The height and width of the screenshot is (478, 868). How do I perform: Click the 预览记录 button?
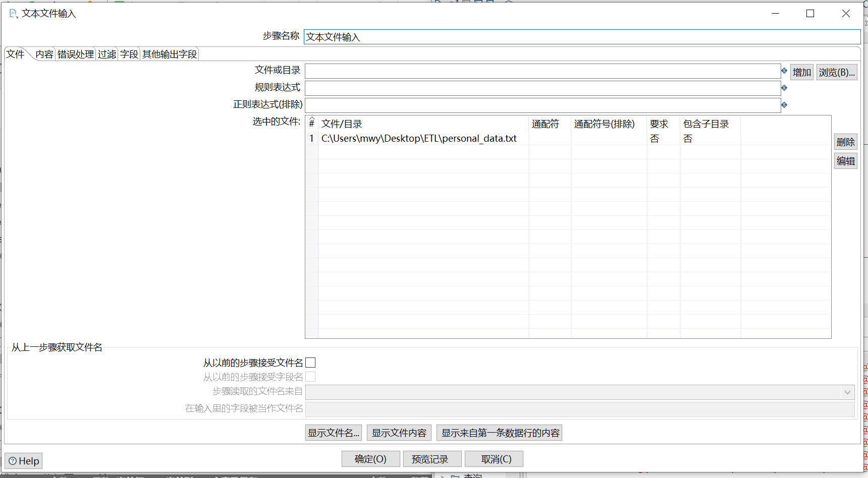(432, 459)
